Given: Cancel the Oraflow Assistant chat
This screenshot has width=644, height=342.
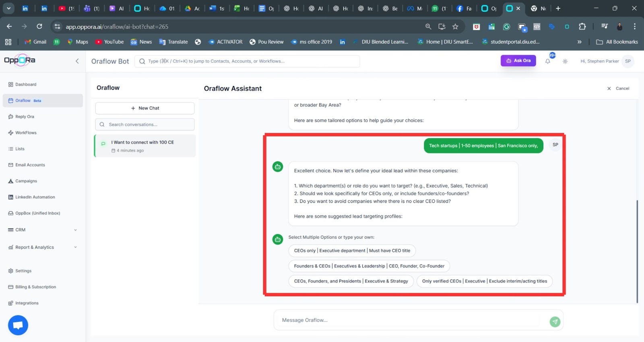Looking at the screenshot, I should [618, 89].
